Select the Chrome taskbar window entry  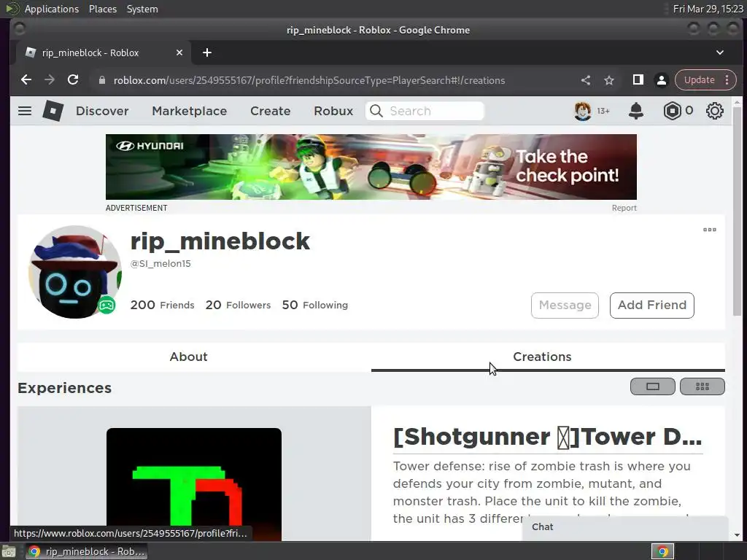(86, 551)
